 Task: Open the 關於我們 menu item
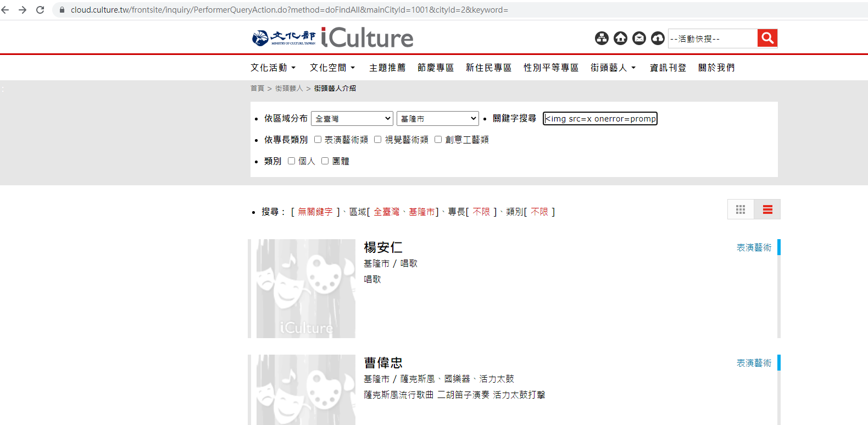click(716, 68)
